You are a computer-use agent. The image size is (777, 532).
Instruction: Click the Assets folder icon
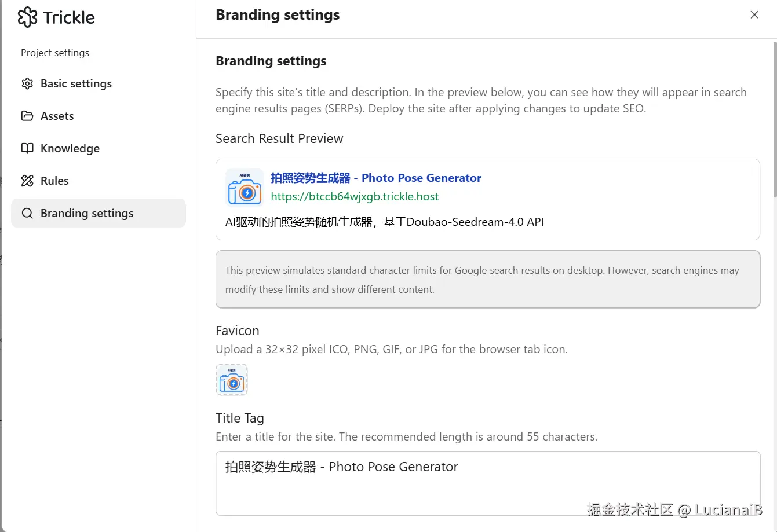[x=27, y=116]
